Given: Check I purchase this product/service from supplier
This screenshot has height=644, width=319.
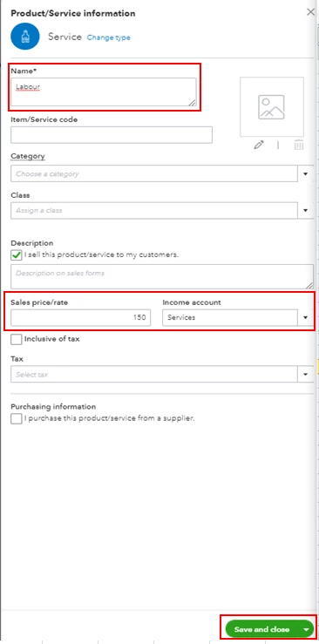Looking at the screenshot, I should (x=17, y=419).
